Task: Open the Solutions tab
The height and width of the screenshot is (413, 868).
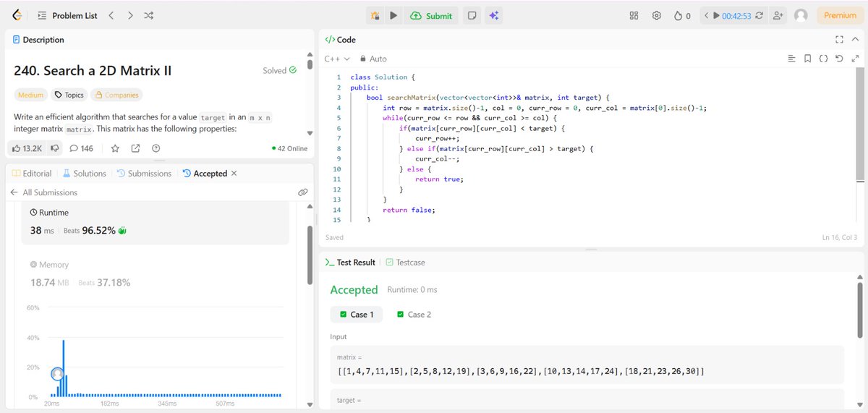Action: tap(85, 174)
